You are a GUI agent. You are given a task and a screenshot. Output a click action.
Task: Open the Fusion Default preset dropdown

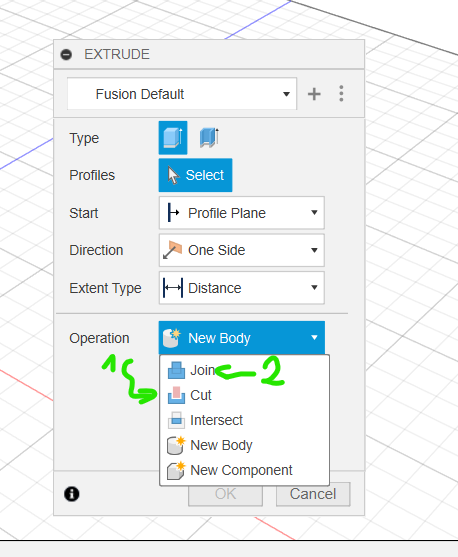(x=182, y=94)
